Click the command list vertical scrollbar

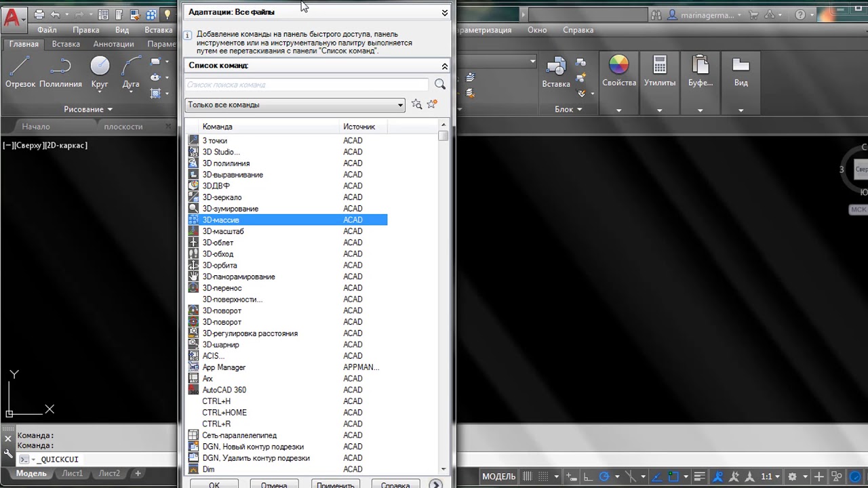pos(444,297)
